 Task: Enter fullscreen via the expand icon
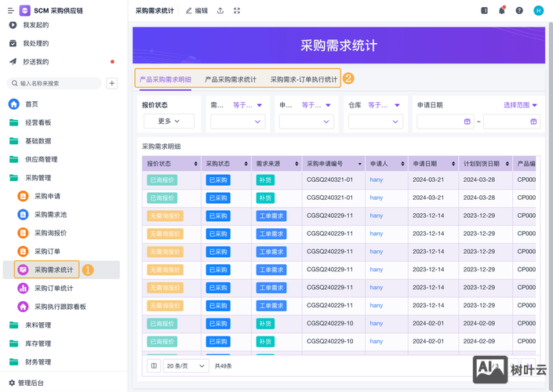tap(237, 10)
